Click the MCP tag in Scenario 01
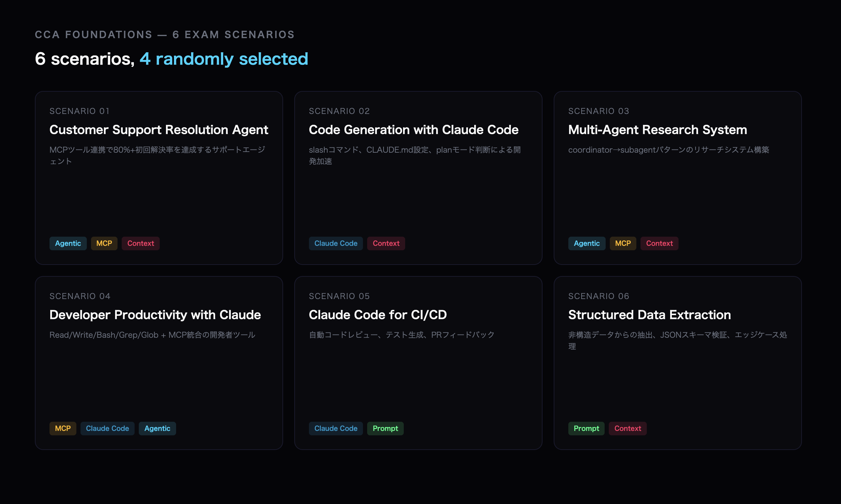 [104, 243]
